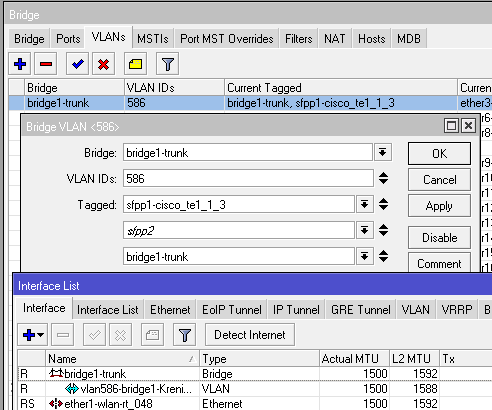Open Bridge field dropdown in VLAN dialog
The width and height of the screenshot is (492, 410).
point(382,153)
